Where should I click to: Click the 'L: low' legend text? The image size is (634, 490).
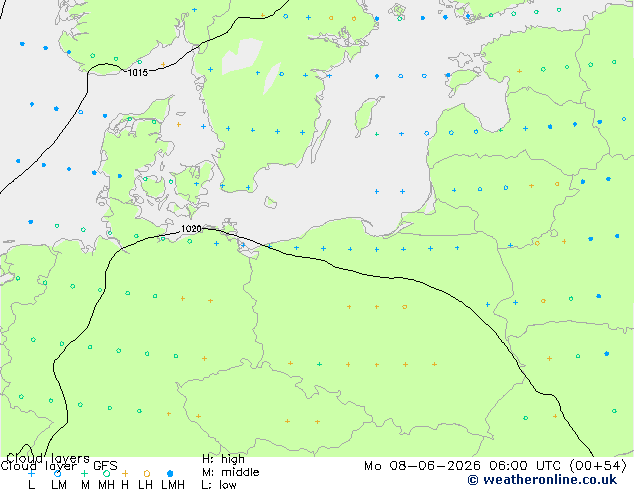pos(219,485)
